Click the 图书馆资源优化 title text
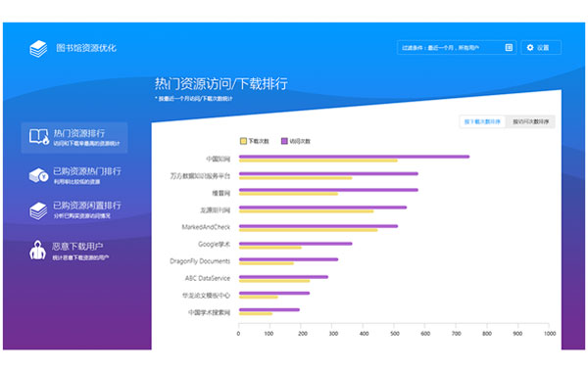Viewport: 588px width, 369px height. point(86,48)
